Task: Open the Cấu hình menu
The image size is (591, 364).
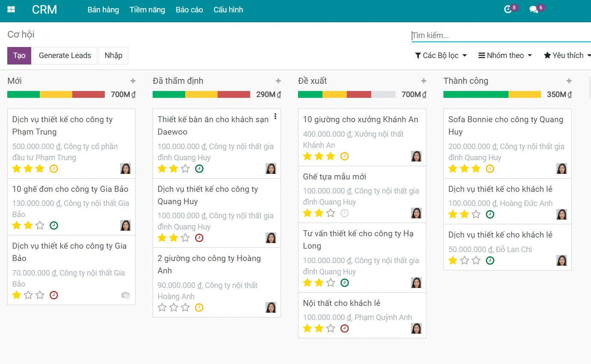Action: click(228, 10)
